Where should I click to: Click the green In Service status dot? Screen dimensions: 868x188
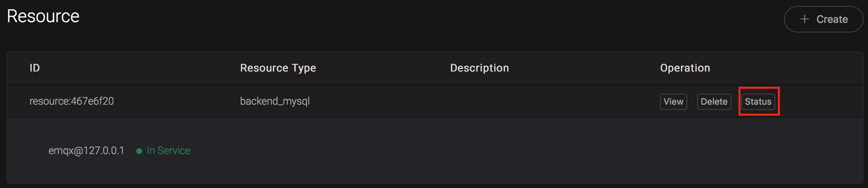click(x=139, y=151)
